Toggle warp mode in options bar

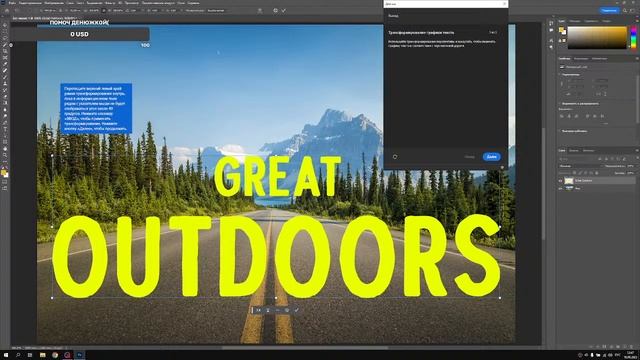pyautogui.click(x=260, y=10)
